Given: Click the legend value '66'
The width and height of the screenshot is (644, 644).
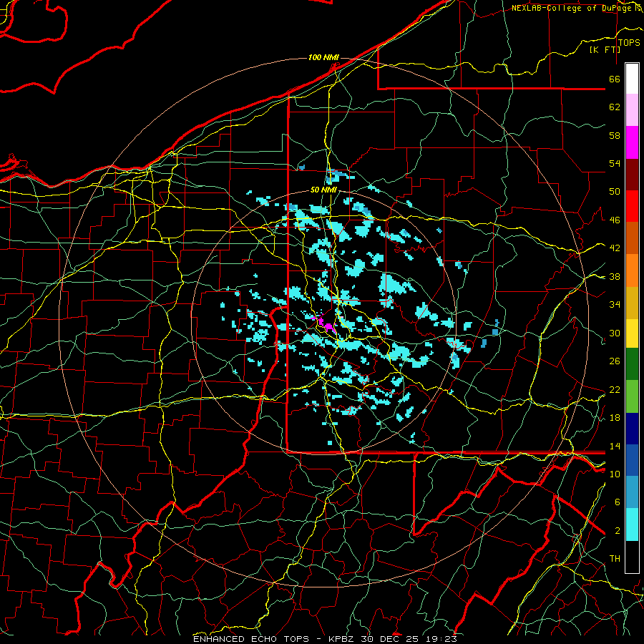Looking at the screenshot, I should click(x=615, y=79).
